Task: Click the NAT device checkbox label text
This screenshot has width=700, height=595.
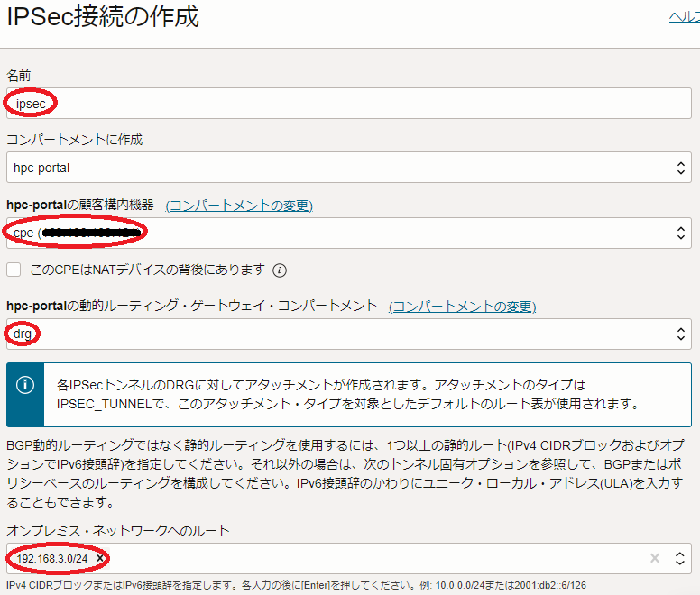Action: pos(144,270)
